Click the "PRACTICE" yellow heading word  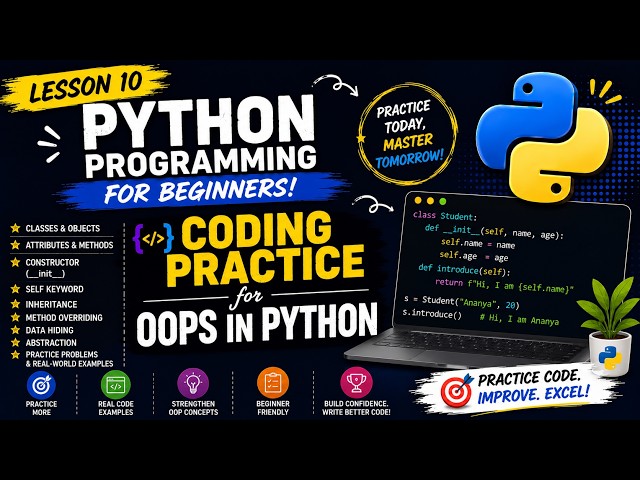point(265,266)
